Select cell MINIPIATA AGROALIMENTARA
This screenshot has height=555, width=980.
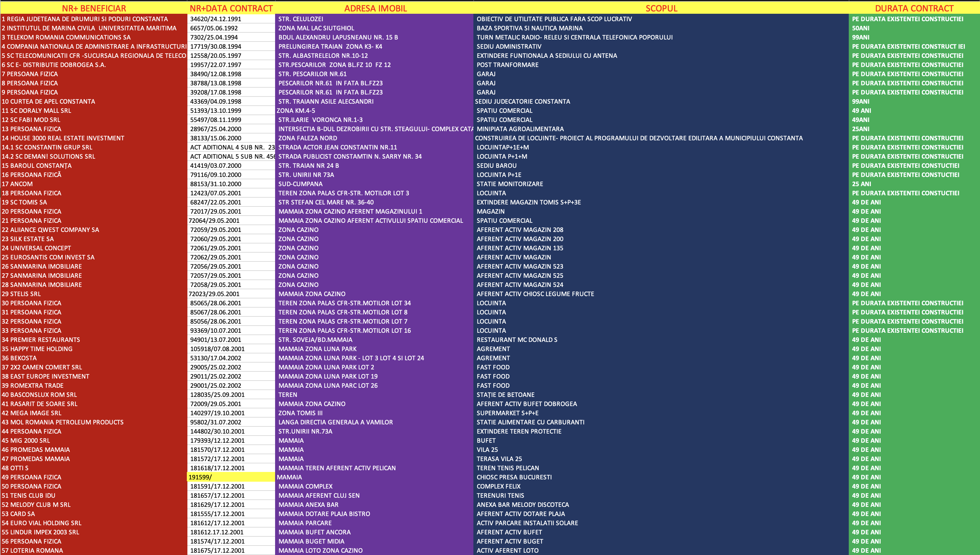pyautogui.click(x=520, y=129)
